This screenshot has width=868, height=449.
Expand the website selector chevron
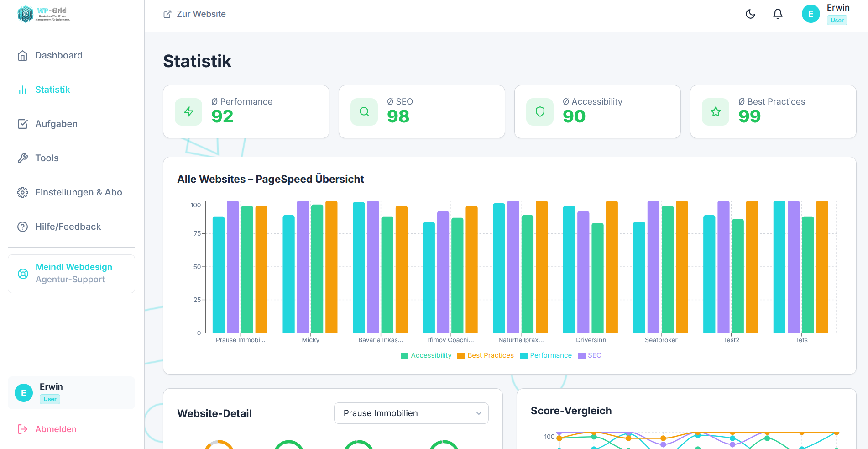coord(478,413)
